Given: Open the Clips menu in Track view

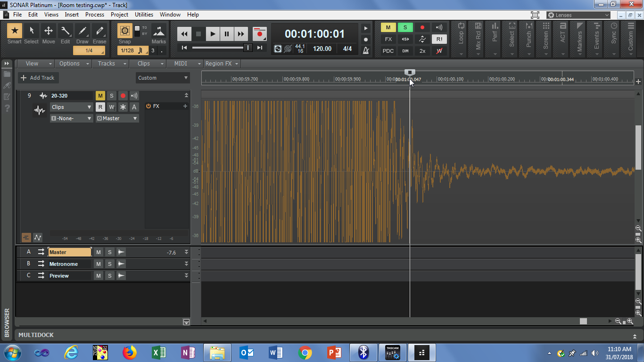Looking at the screenshot, I should pos(147,64).
